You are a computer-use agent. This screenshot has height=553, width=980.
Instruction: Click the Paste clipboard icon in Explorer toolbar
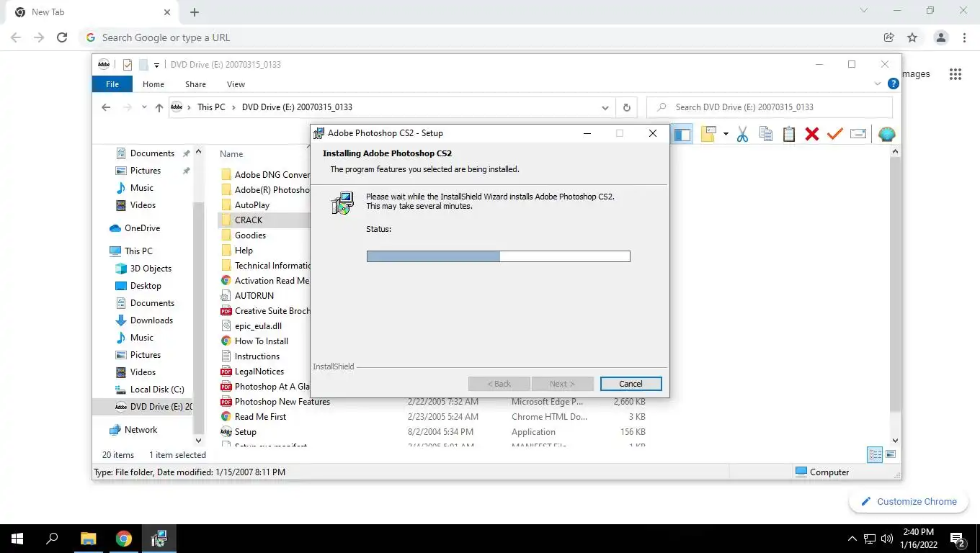tap(789, 134)
